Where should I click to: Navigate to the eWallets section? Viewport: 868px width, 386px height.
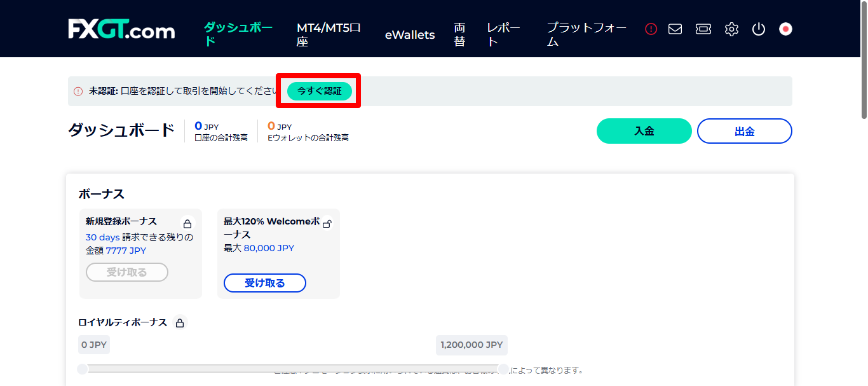click(x=410, y=35)
